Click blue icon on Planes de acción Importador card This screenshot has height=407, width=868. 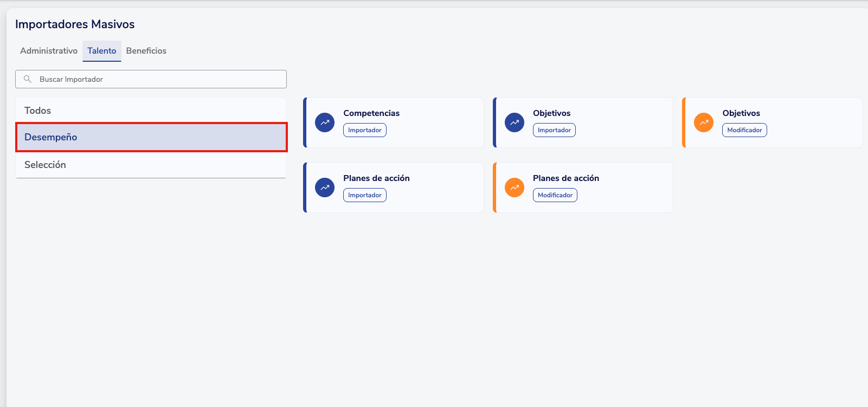click(x=325, y=188)
